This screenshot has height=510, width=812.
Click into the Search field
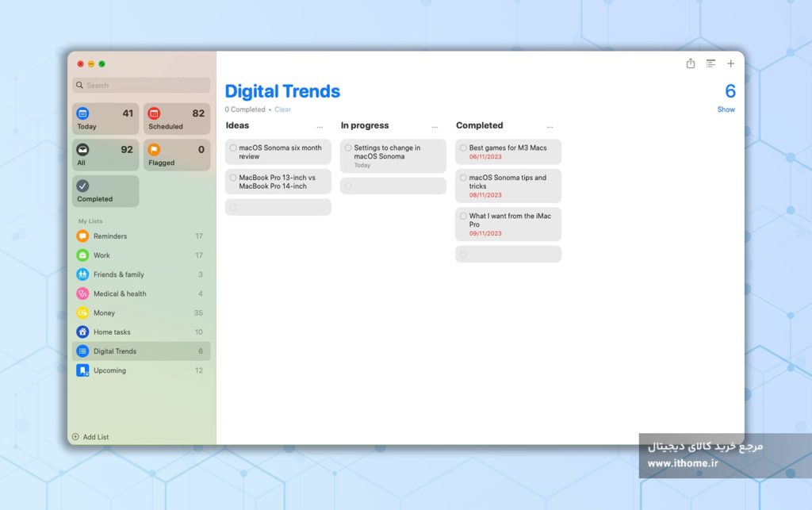point(141,85)
